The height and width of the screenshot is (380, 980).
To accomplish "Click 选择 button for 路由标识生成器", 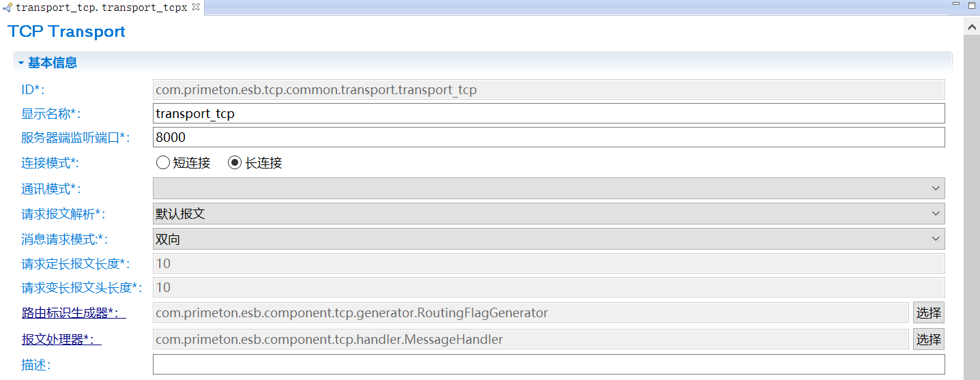I will click(928, 313).
